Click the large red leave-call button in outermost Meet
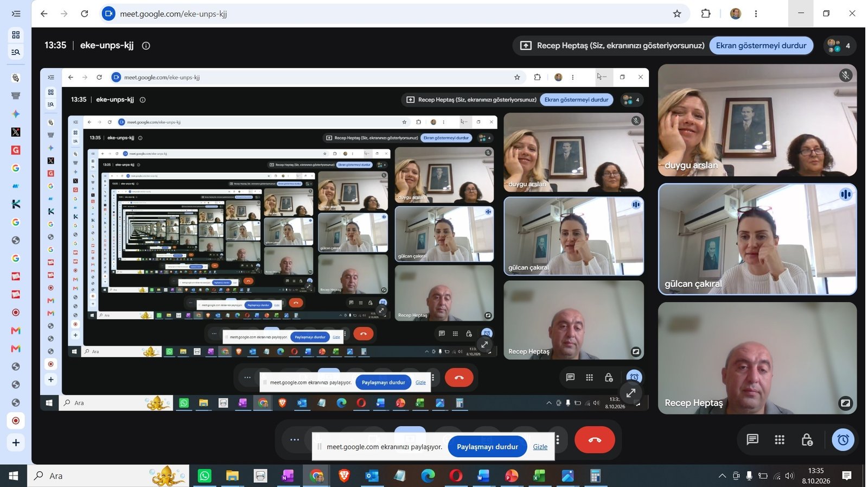Viewport: 868px width, 487px height. click(x=595, y=440)
